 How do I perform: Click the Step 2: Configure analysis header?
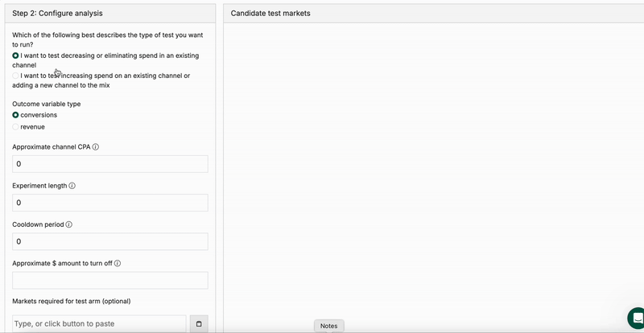tap(58, 14)
